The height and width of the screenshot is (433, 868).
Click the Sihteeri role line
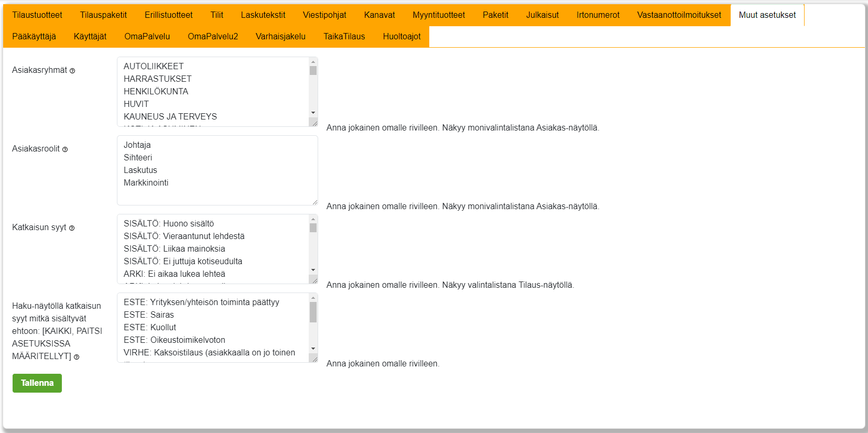coord(138,158)
